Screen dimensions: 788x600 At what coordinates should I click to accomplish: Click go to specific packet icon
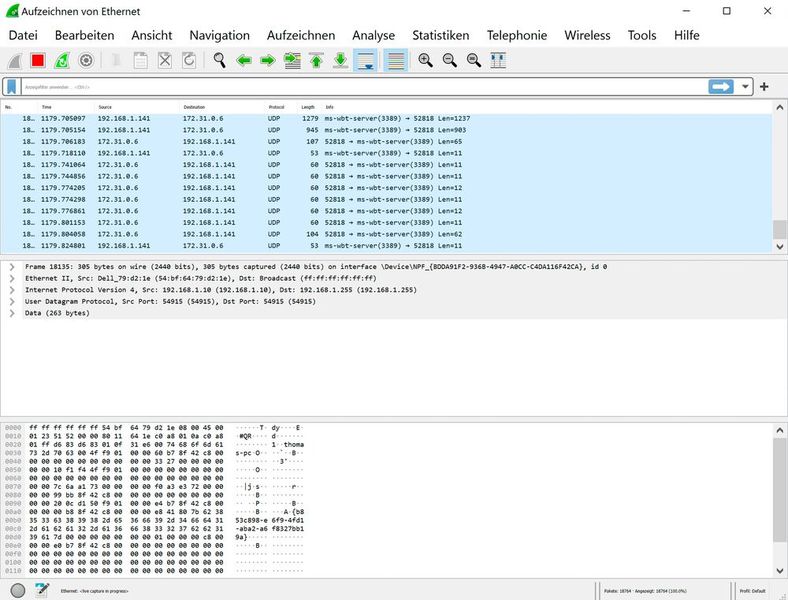click(x=292, y=60)
